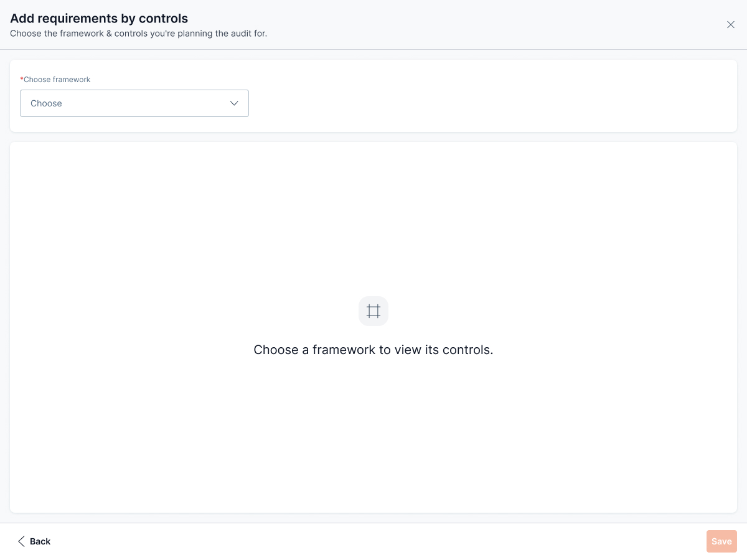
Task: Click the footer bar between Back and Save
Action: 374,541
